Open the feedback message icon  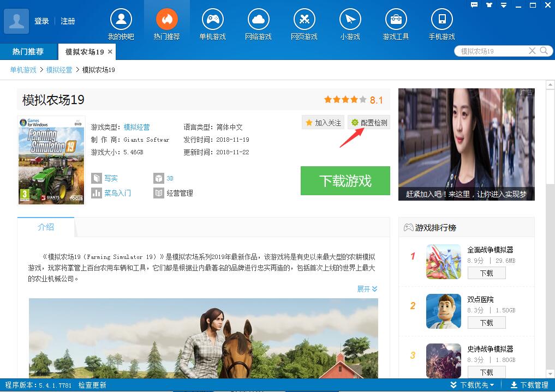tap(474, 5)
